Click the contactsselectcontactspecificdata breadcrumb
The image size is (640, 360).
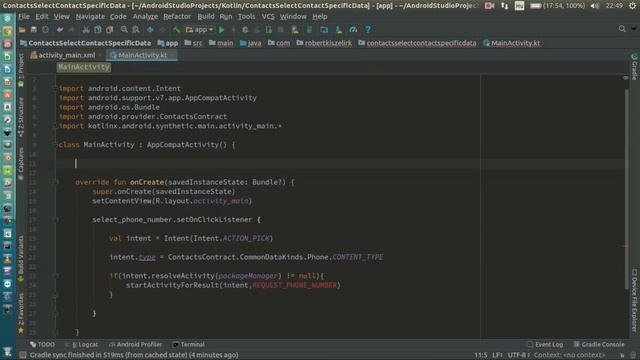[x=417, y=43]
